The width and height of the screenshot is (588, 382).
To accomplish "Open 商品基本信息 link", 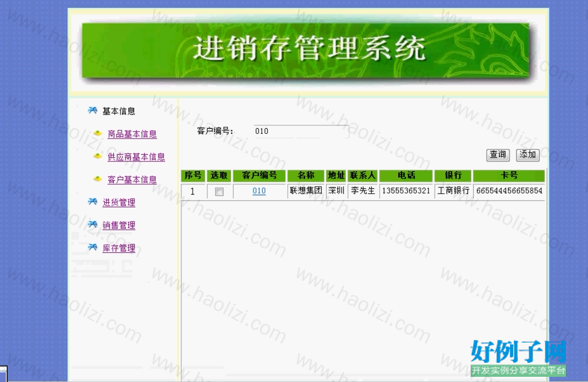I will click(132, 134).
